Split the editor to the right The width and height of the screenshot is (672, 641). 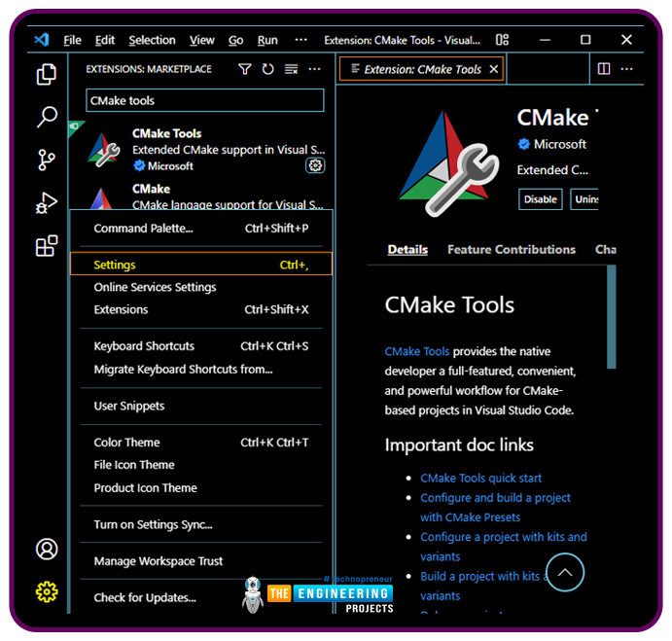pos(604,69)
